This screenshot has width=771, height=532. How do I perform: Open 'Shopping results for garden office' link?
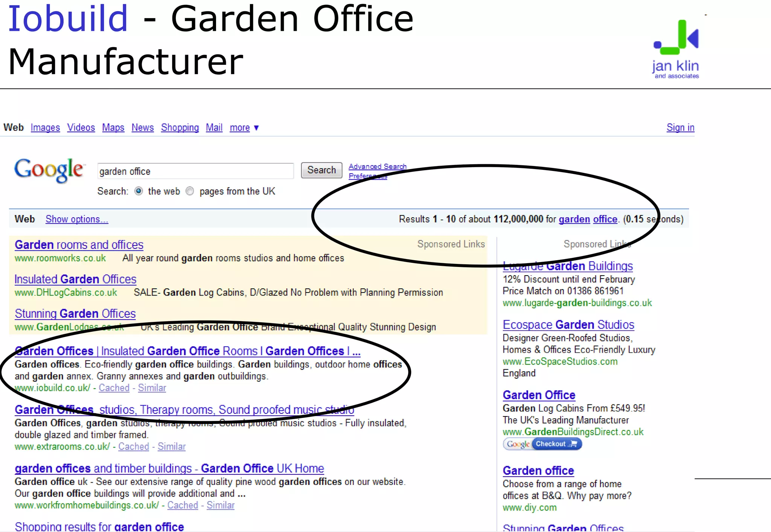[99, 526]
